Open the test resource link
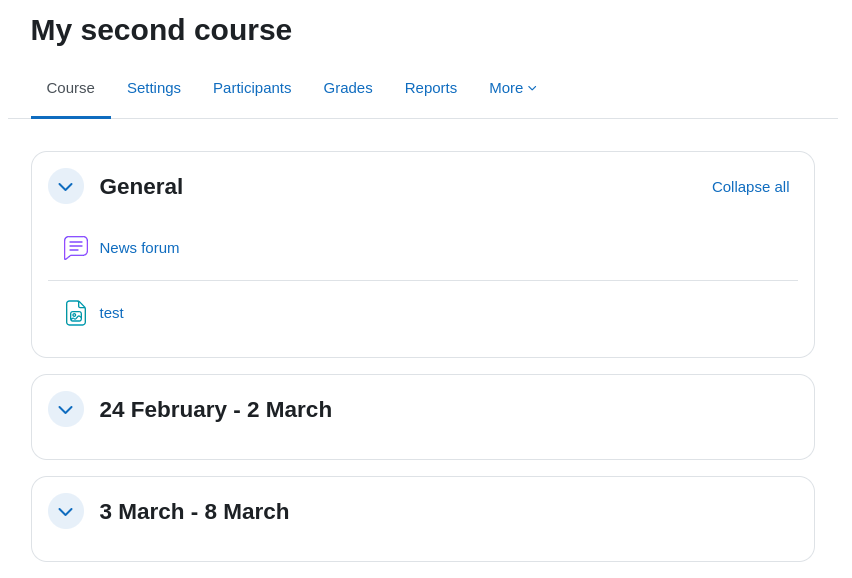 click(111, 313)
